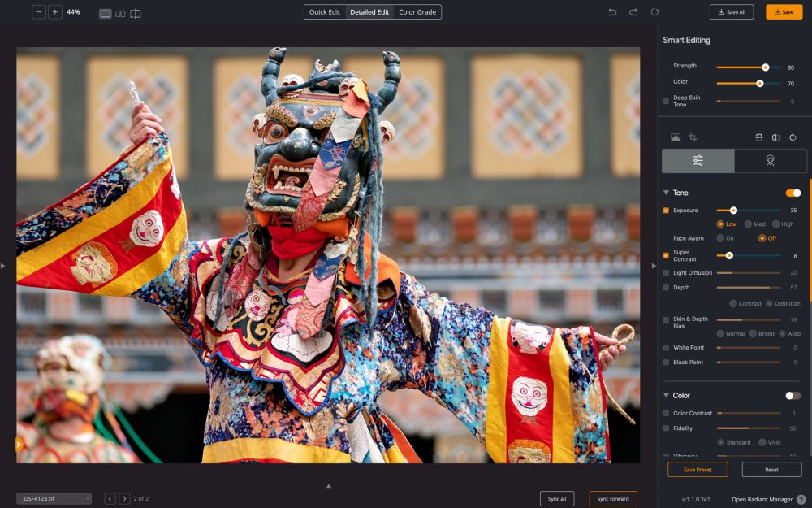Go to next image arrow

coord(124,499)
